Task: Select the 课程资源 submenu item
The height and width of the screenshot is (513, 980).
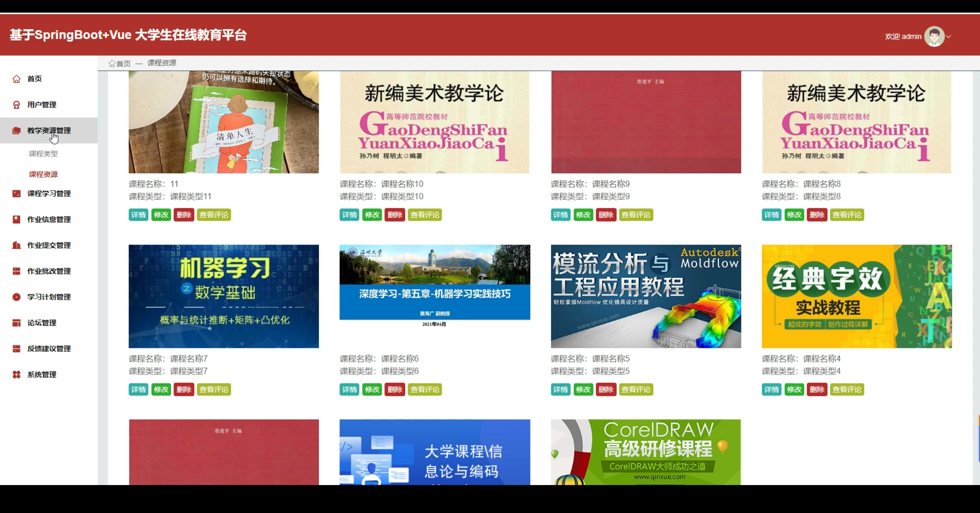Action: click(43, 175)
